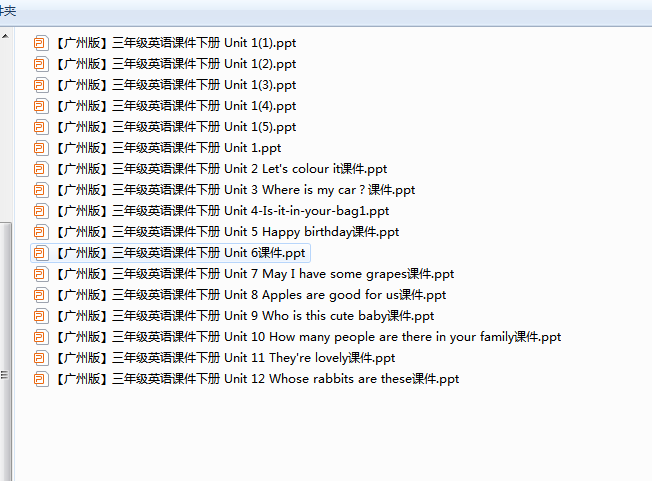Click the ppt icon of Unit 1(3).ppt
The width and height of the screenshot is (652, 481).
pyautogui.click(x=41, y=85)
